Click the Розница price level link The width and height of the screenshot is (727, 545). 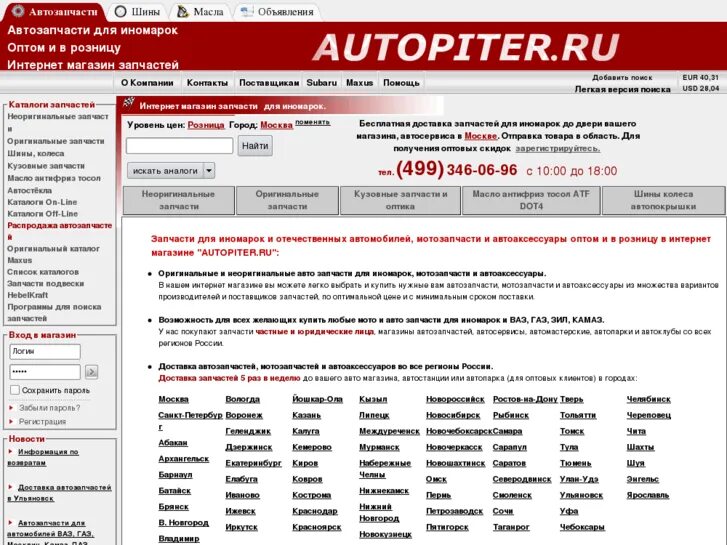pyautogui.click(x=206, y=125)
